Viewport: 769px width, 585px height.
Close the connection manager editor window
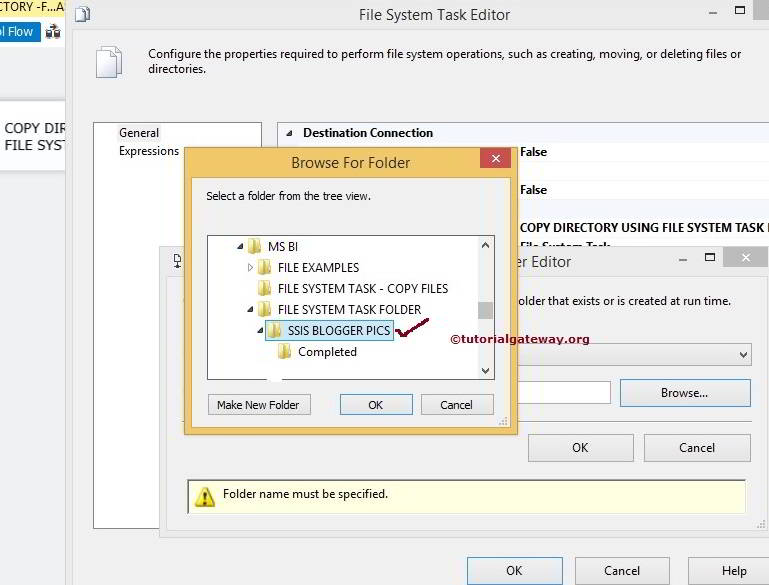click(x=745, y=257)
